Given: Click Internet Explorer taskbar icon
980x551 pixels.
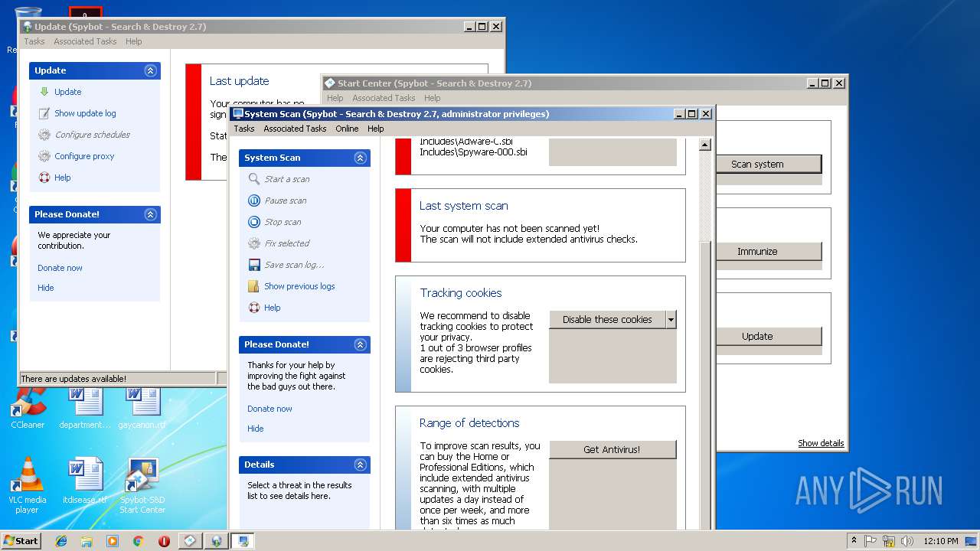Looking at the screenshot, I should (61, 541).
